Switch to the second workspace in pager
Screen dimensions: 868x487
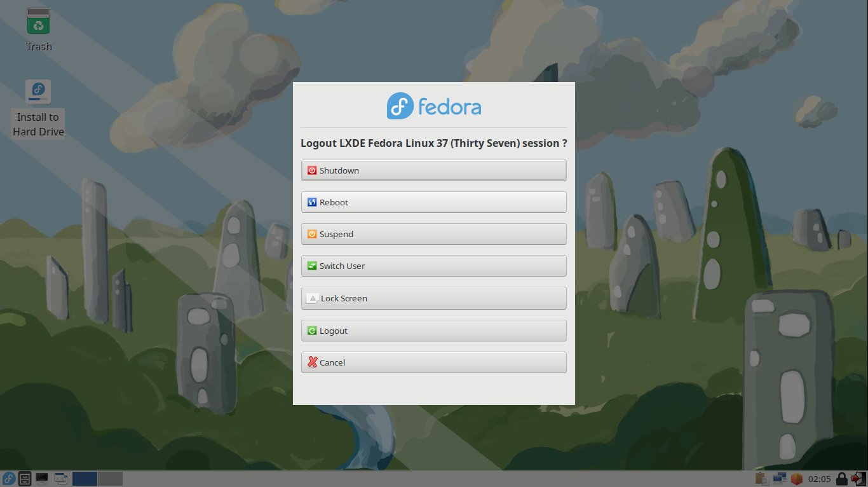[110, 479]
